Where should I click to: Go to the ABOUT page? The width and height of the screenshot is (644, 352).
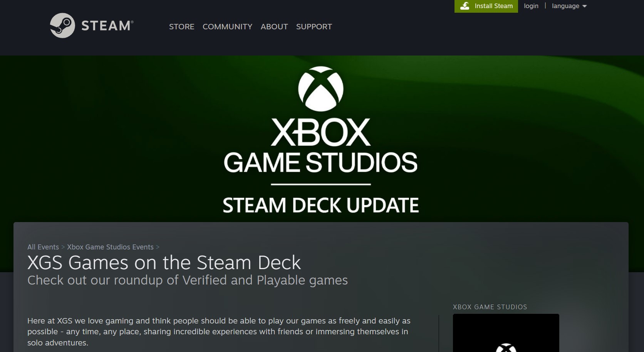274,27
